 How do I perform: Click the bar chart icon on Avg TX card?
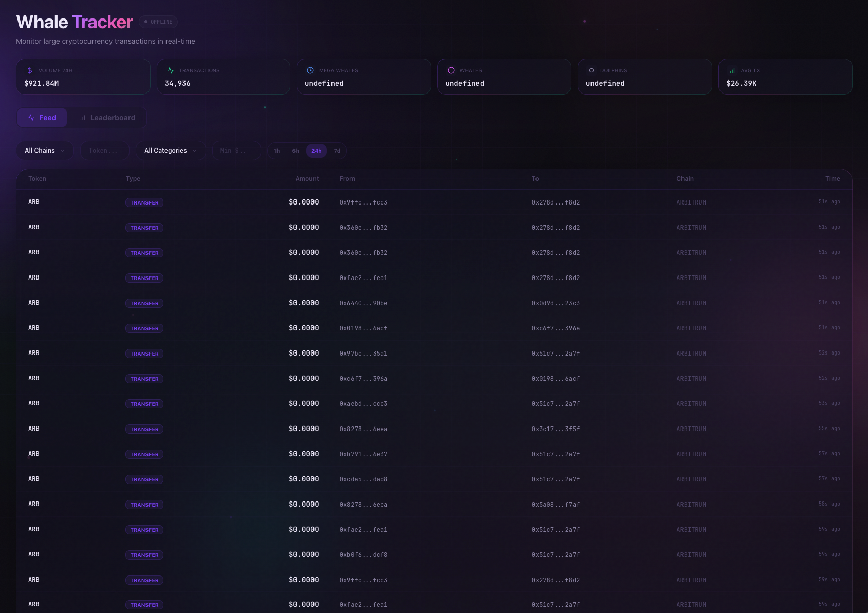[732, 70]
